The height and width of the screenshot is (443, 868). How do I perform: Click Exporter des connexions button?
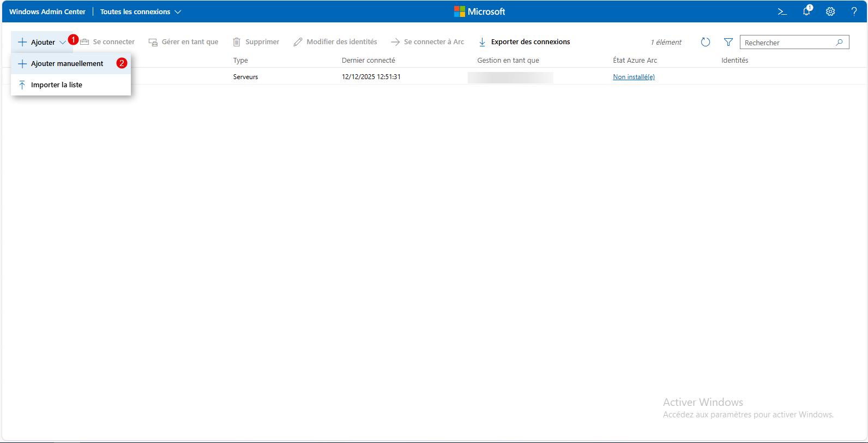pos(524,42)
